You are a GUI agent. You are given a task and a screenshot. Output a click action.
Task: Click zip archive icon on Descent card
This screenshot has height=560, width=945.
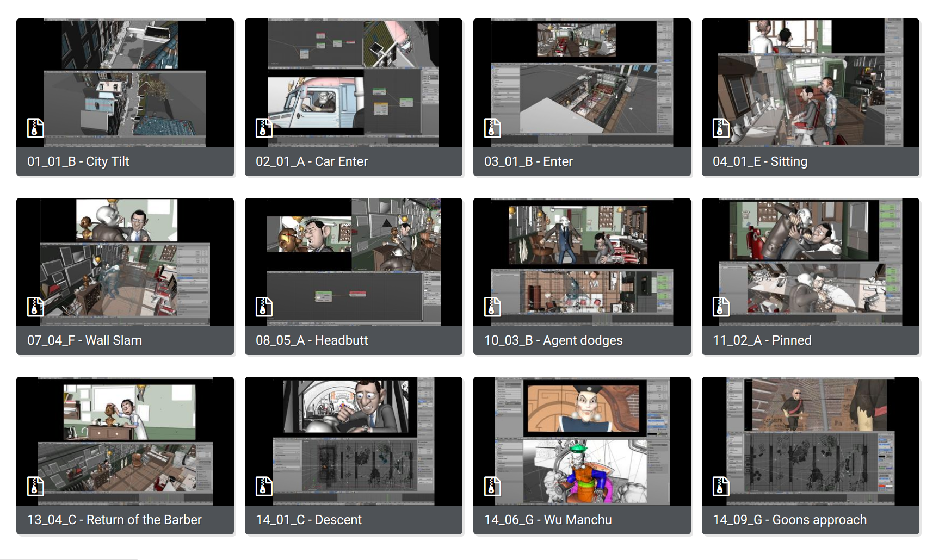pos(264,486)
